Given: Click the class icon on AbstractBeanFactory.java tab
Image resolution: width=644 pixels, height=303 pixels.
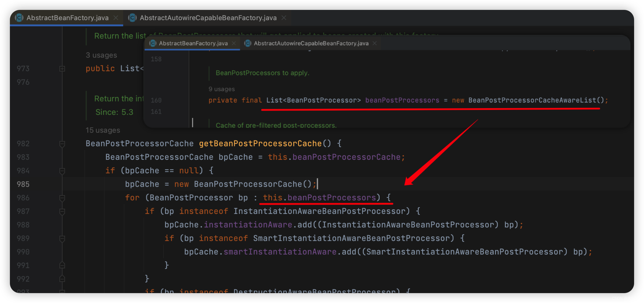Looking at the screenshot, I should tap(19, 18).
